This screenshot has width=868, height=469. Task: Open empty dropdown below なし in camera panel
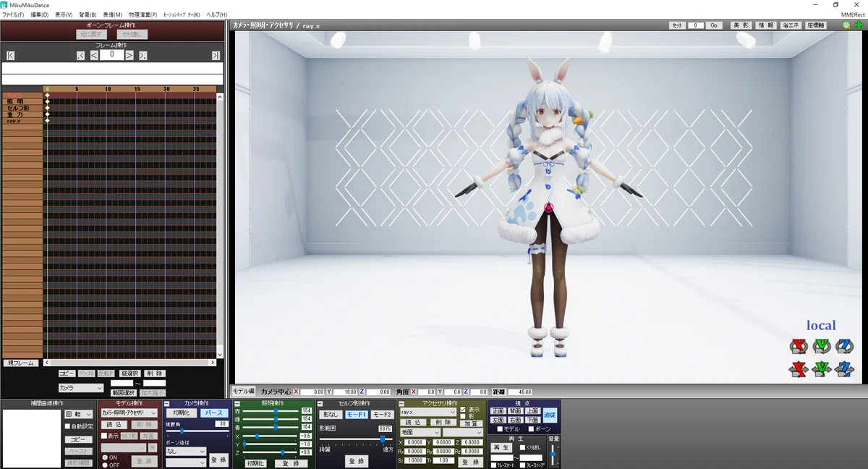[x=186, y=462]
